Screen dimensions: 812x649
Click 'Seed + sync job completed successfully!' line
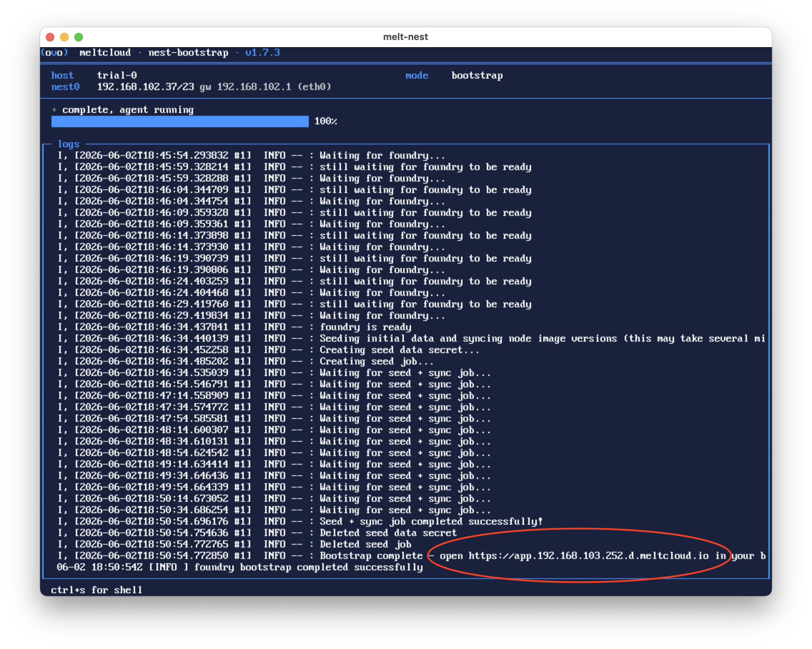(300, 521)
